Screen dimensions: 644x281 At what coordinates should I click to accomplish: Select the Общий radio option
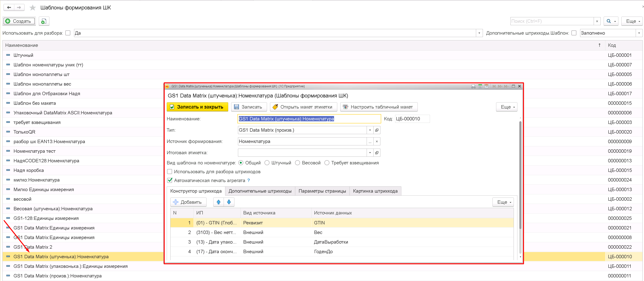[241, 163]
